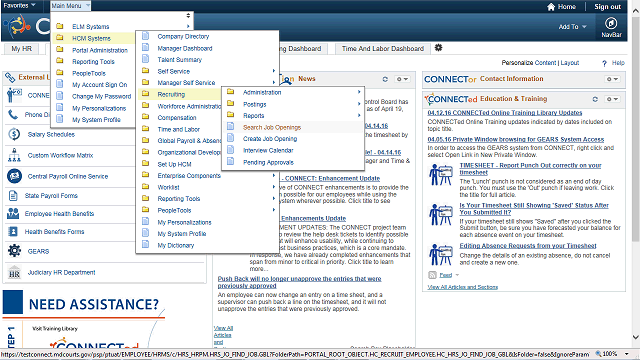The image size is (640, 360).
Task: Click the Layout link
Action: coord(570,63)
